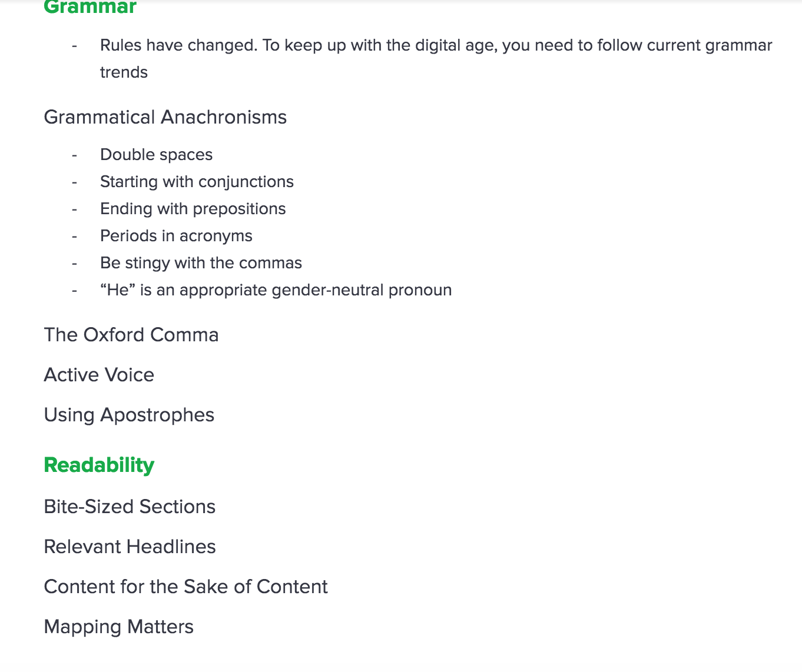Click Starting with conjunctions bullet
This screenshot has height=672, width=802.
tap(197, 182)
